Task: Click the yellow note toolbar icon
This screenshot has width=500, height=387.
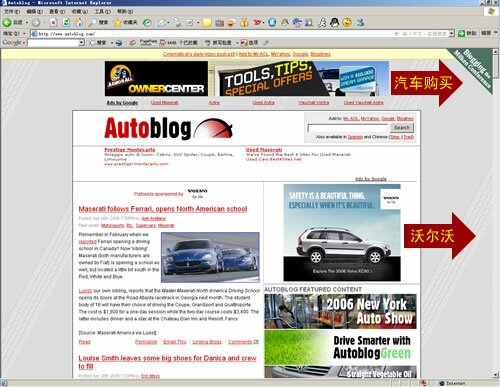Action: (x=207, y=23)
